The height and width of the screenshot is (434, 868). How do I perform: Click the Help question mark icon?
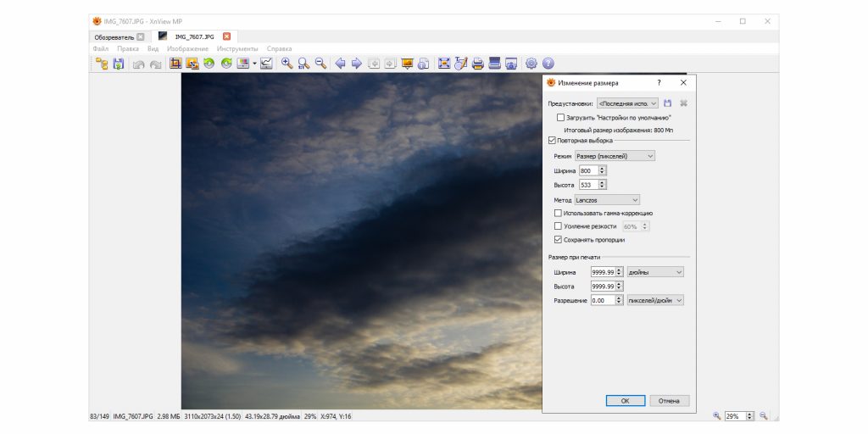[548, 64]
